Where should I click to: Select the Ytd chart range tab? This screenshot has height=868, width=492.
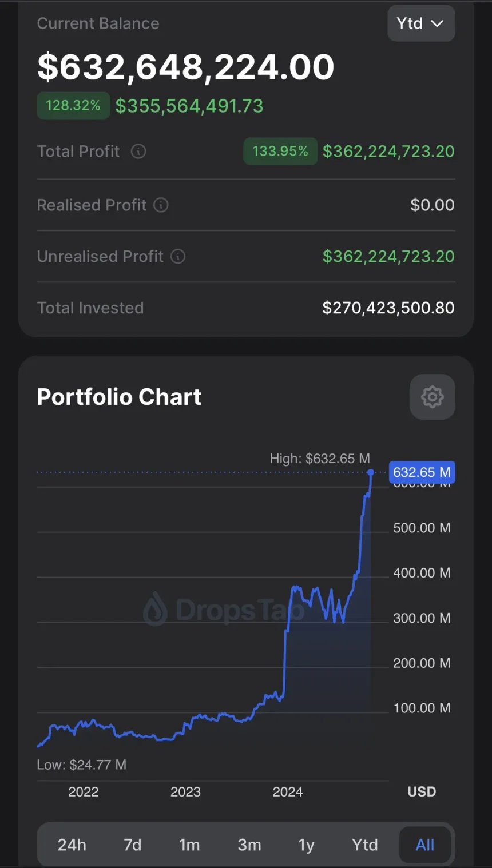tap(365, 845)
